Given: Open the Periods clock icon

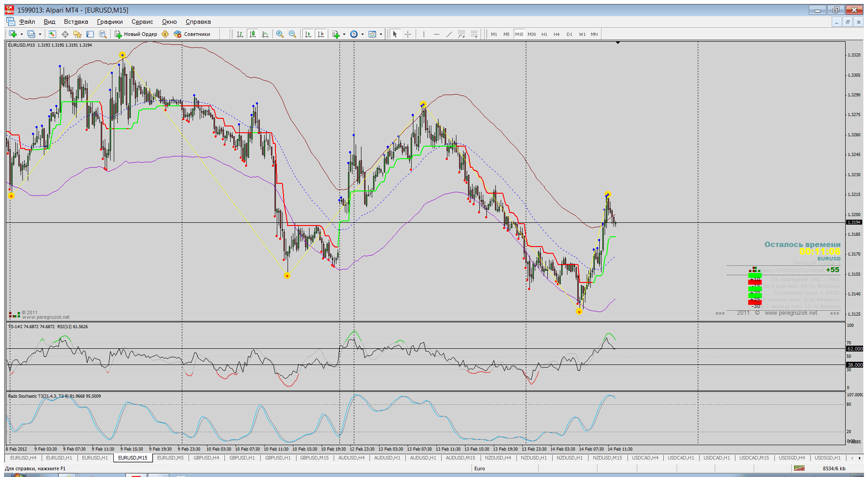Looking at the screenshot, I should 354,34.
